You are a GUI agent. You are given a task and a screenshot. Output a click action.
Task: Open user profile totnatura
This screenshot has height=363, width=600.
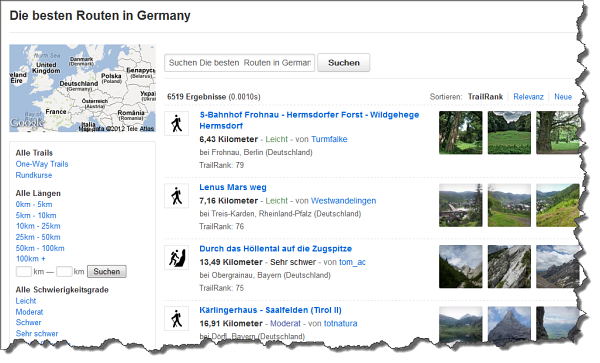pyautogui.click(x=340, y=324)
